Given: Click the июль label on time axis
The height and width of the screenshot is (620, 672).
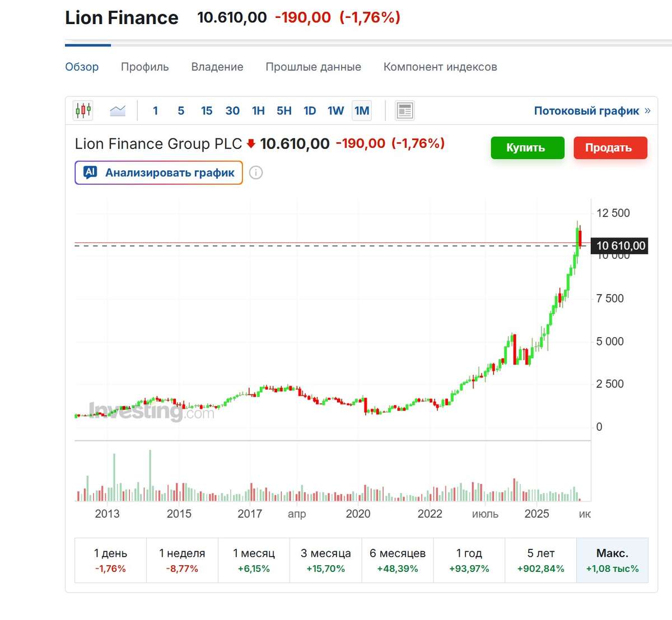Looking at the screenshot, I should tap(485, 514).
